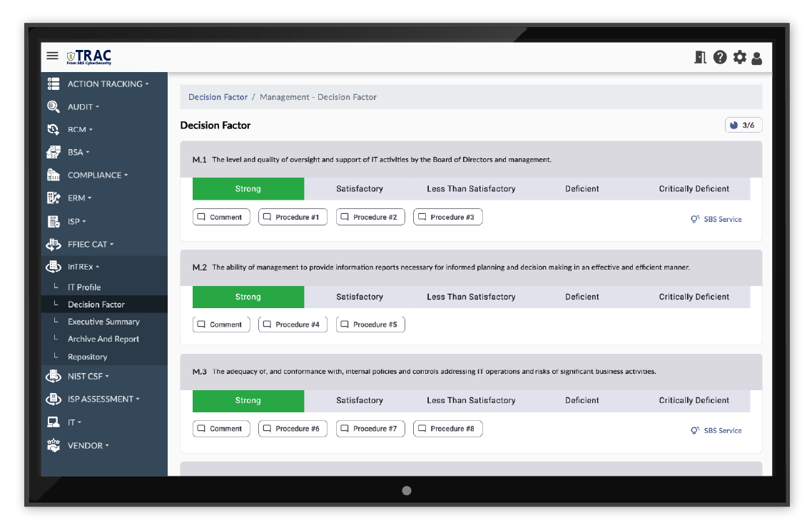The width and height of the screenshot is (812, 530).
Task: Click the user profile icon
Action: pos(756,58)
